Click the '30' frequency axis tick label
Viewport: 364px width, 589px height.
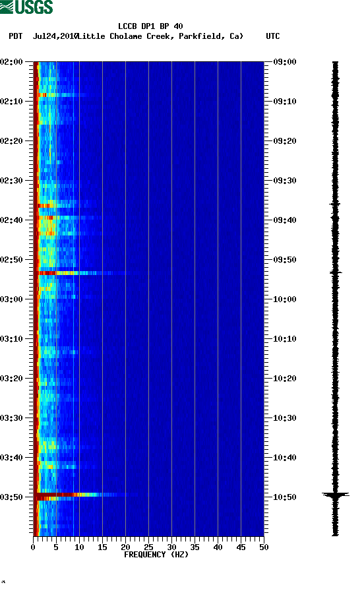[x=171, y=547]
